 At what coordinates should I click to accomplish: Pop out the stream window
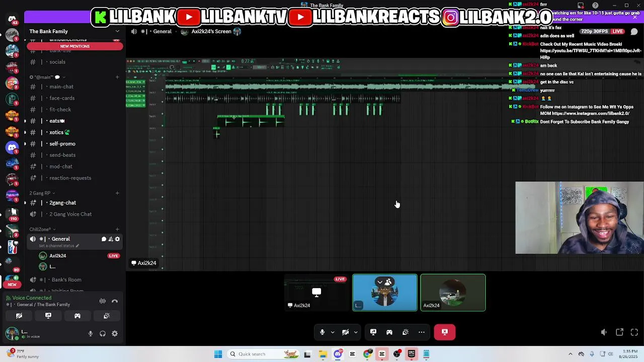(x=620, y=332)
